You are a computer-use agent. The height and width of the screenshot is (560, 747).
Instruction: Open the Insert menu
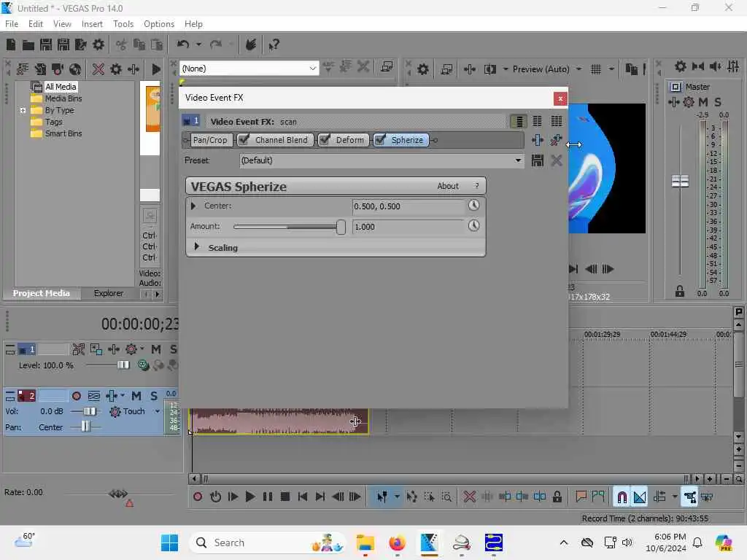pyautogui.click(x=92, y=24)
